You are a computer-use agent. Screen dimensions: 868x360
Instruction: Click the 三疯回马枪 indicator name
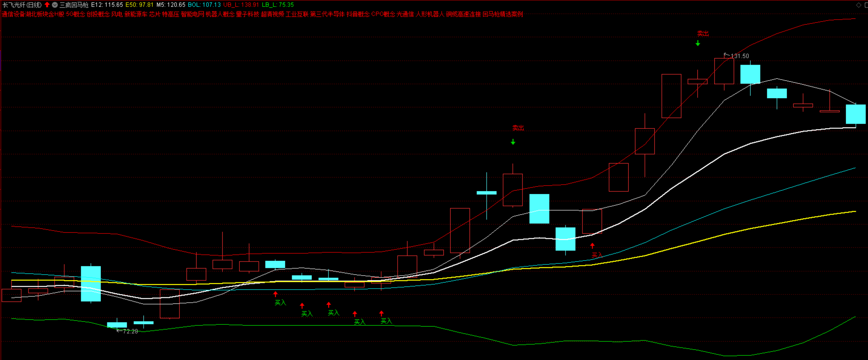point(74,5)
